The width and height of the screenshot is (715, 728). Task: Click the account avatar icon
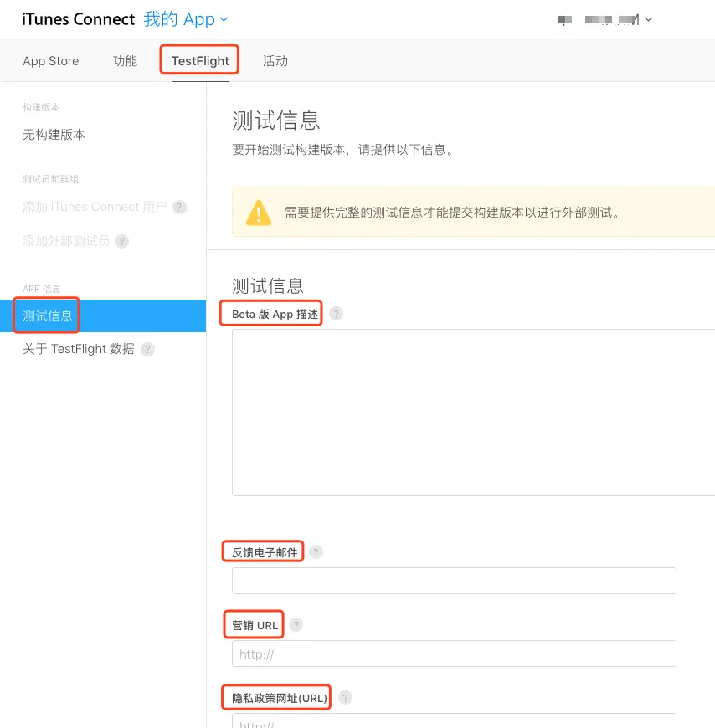(x=565, y=19)
